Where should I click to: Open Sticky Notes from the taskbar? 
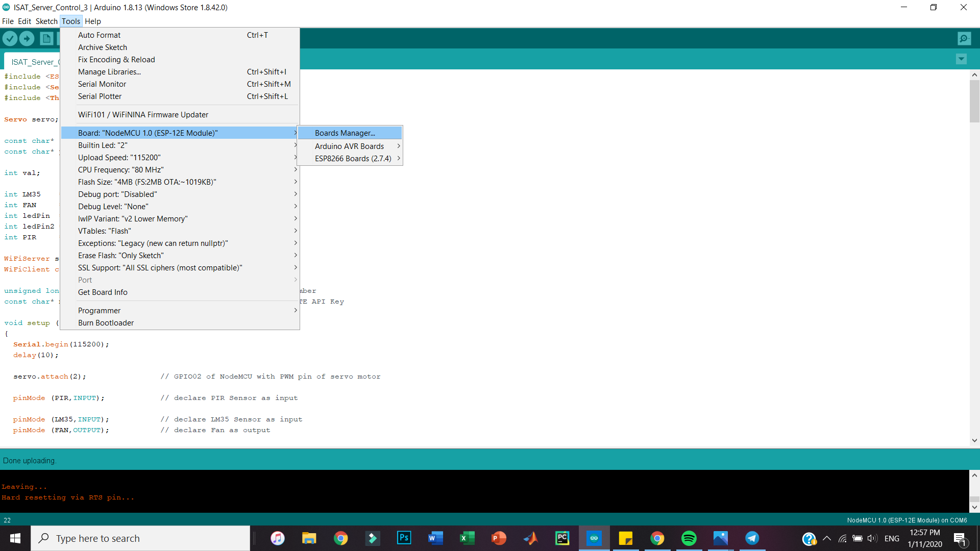tap(626, 538)
